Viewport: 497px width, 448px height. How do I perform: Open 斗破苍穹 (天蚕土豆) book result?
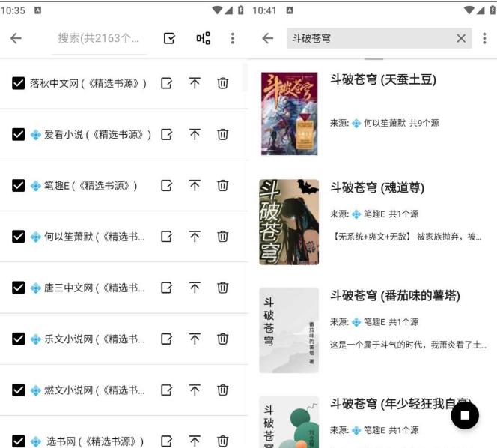(383, 79)
